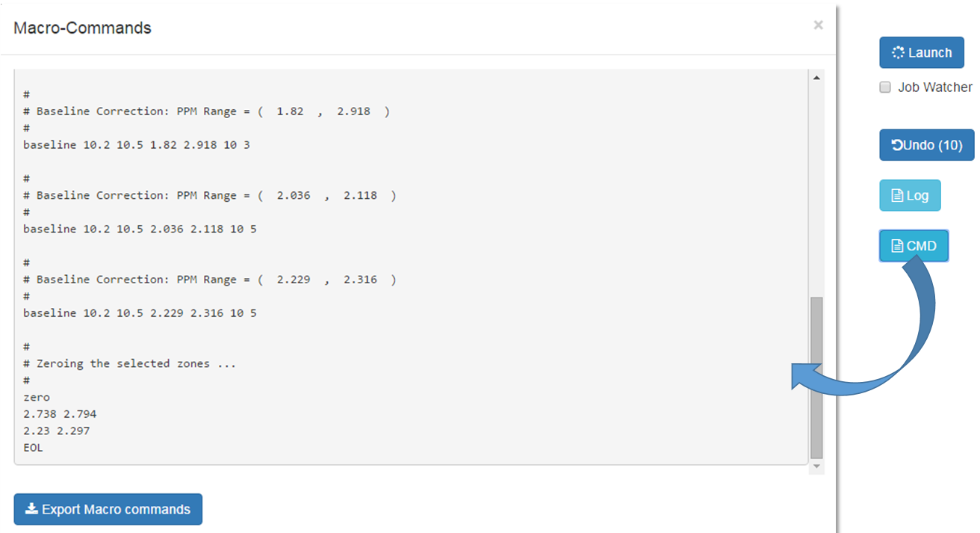Click the 'EOL' line at the end

pos(33,448)
